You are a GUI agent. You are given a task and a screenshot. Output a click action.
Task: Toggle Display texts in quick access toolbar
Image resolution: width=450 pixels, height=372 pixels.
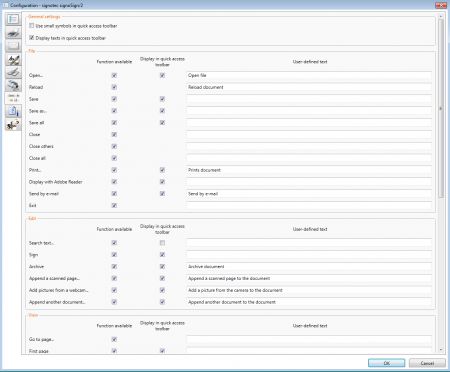pos(32,38)
